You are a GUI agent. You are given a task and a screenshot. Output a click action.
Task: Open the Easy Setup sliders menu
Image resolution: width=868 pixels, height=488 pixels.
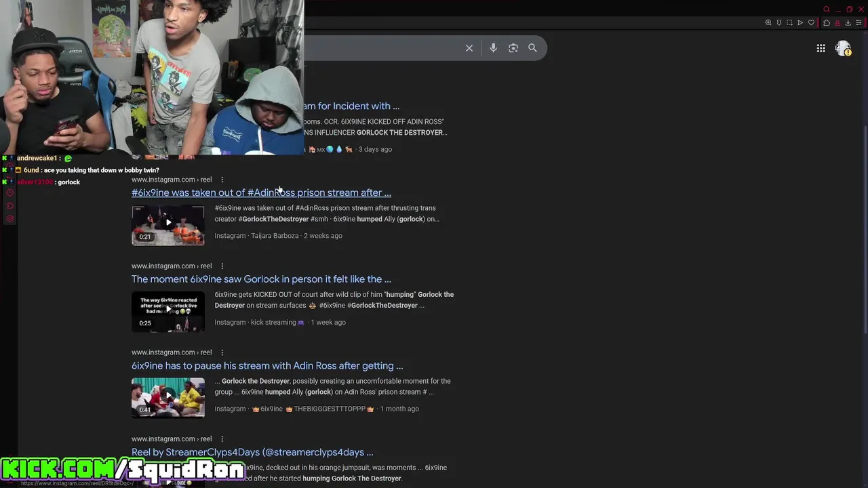tap(859, 22)
